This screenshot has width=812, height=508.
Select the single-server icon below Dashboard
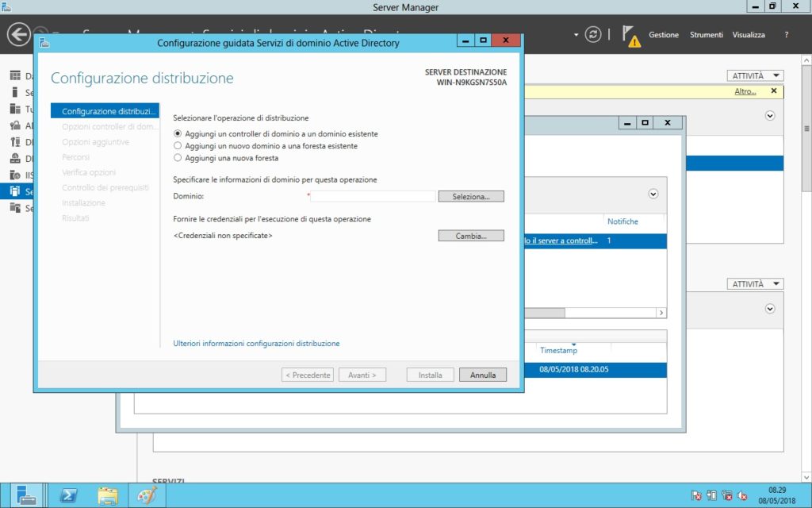click(x=15, y=92)
